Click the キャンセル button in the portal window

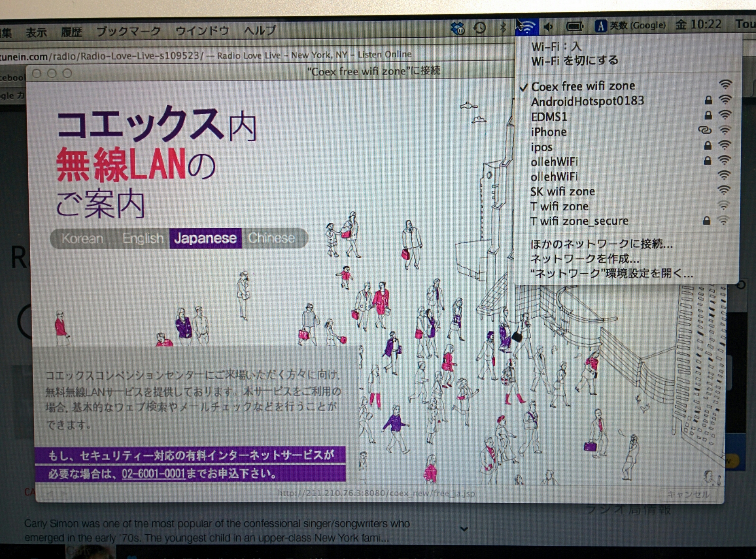(x=688, y=494)
